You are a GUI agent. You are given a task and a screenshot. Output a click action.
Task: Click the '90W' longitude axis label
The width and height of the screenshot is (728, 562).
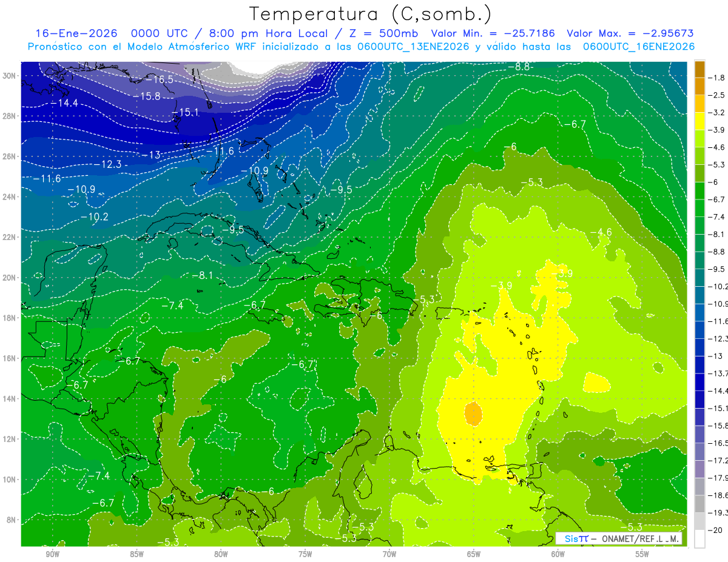53,554
